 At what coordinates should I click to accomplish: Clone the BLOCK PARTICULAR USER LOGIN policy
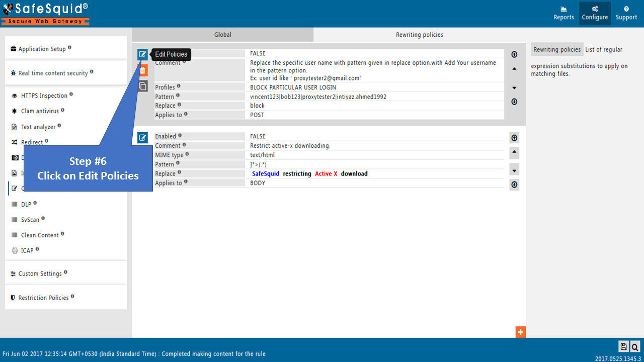[142, 86]
